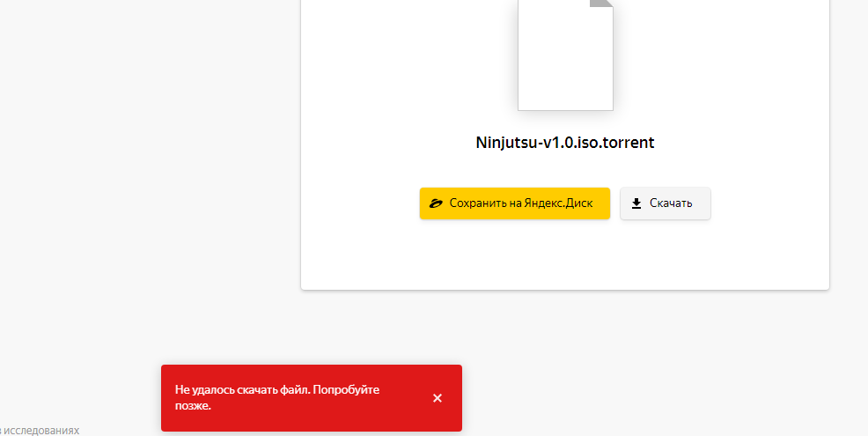
Task: Open the исследованиях footer link
Action: 41,431
